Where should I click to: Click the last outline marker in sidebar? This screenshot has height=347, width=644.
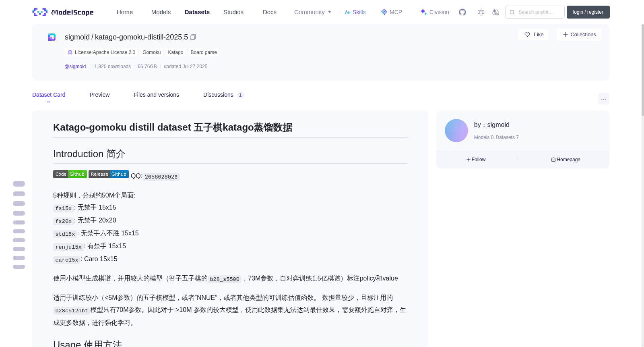[19, 267]
